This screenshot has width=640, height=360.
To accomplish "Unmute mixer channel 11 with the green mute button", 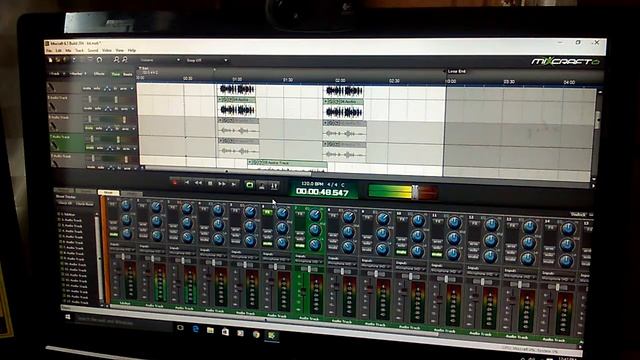I will [436, 255].
